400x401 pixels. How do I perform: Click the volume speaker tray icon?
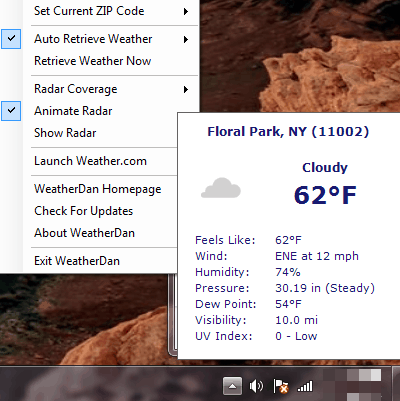(x=256, y=386)
